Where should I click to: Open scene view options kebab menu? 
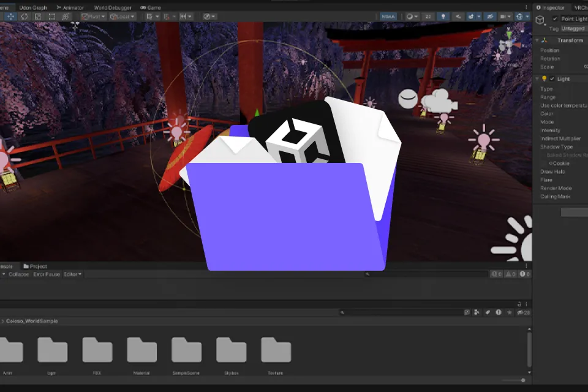[526, 7]
